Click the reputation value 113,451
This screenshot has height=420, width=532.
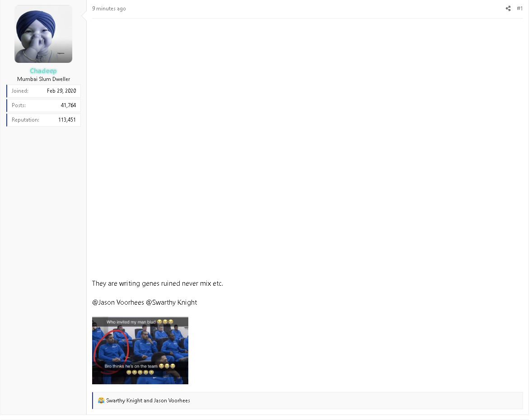(x=67, y=120)
